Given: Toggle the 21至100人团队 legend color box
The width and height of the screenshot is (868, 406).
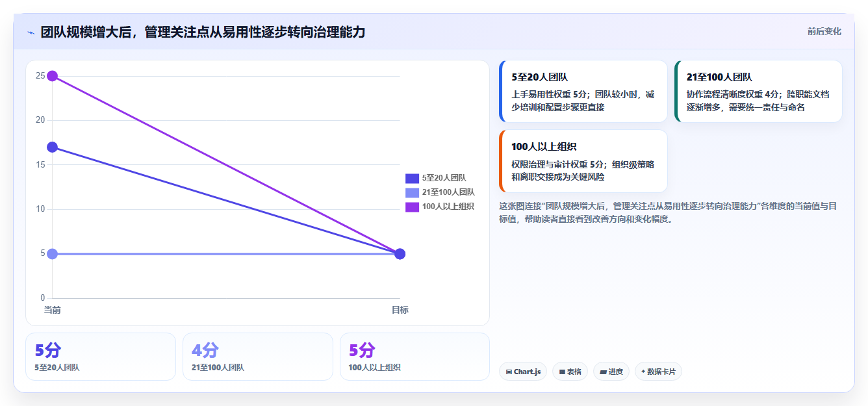Looking at the screenshot, I should coord(412,192).
